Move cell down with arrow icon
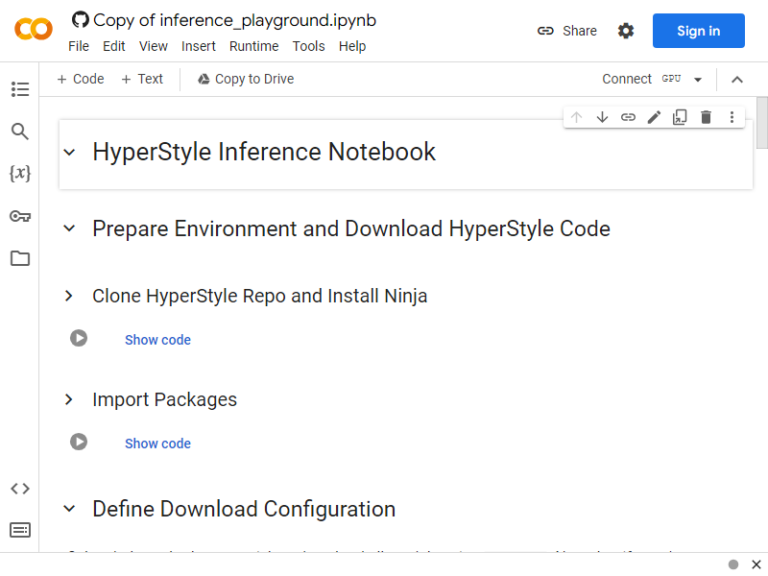The image size is (768, 576). pos(602,117)
